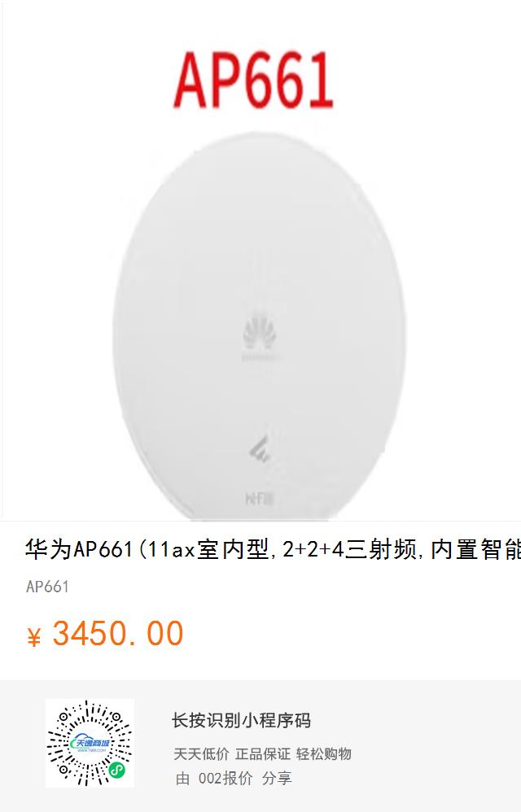Click 由 002报价 分享 text
The image size is (521, 812).
[x=234, y=779]
